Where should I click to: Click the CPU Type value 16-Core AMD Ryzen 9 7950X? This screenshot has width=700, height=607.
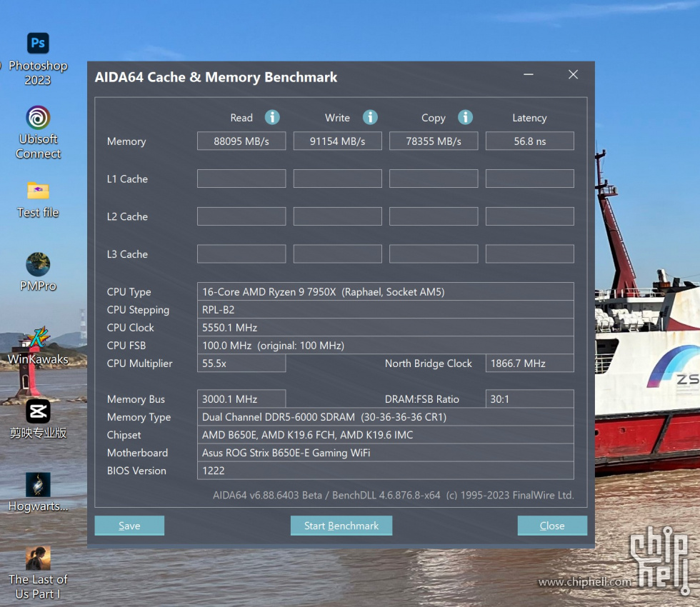tap(386, 291)
